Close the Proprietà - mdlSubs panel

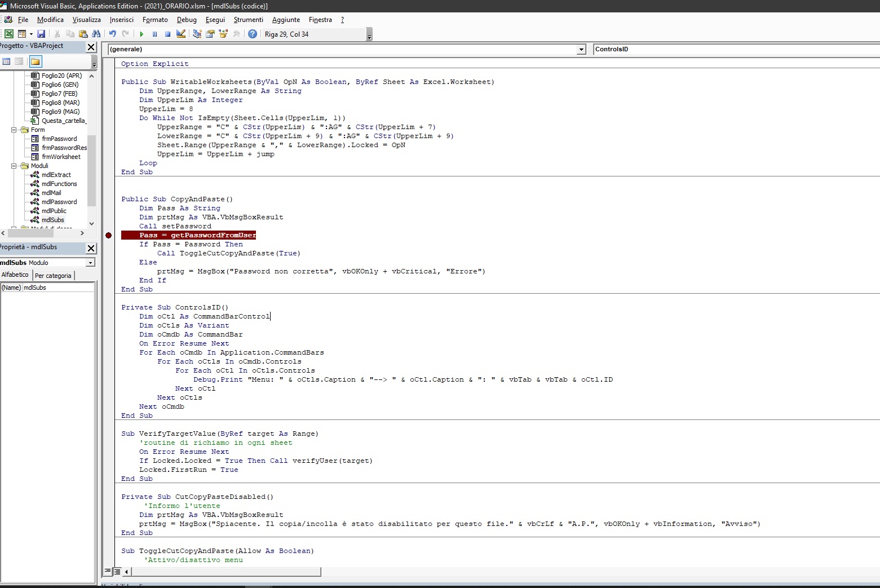(x=91, y=248)
